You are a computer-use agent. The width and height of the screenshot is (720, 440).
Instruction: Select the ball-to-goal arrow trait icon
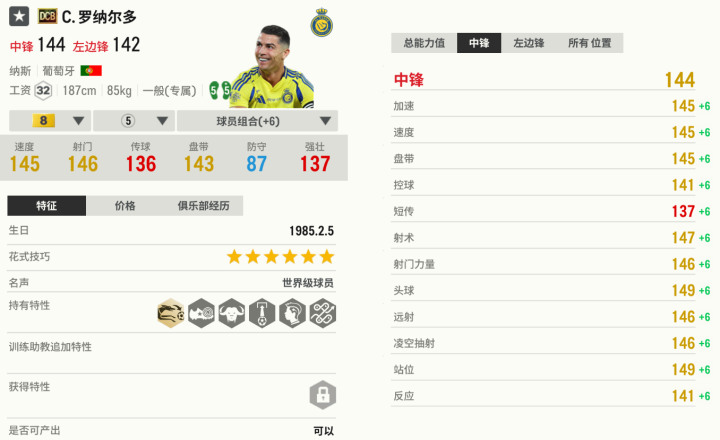pos(262,313)
